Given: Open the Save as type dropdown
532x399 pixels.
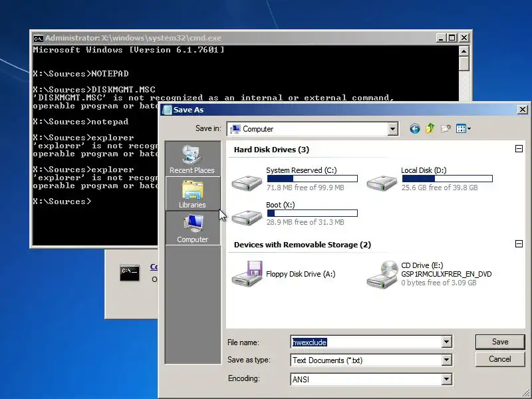Looking at the screenshot, I should coord(446,360).
